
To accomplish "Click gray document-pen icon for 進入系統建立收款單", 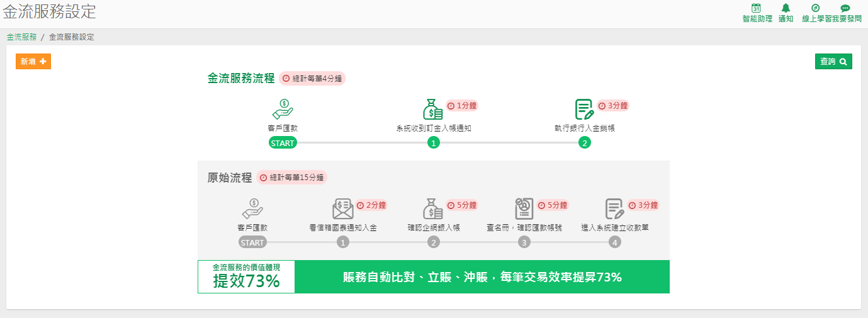I will click(615, 208).
